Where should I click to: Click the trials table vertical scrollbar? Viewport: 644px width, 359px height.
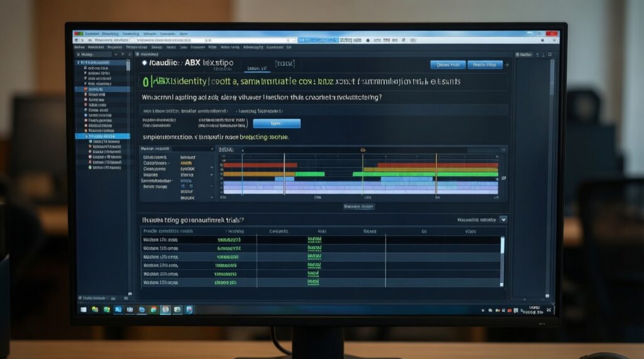tap(502, 245)
